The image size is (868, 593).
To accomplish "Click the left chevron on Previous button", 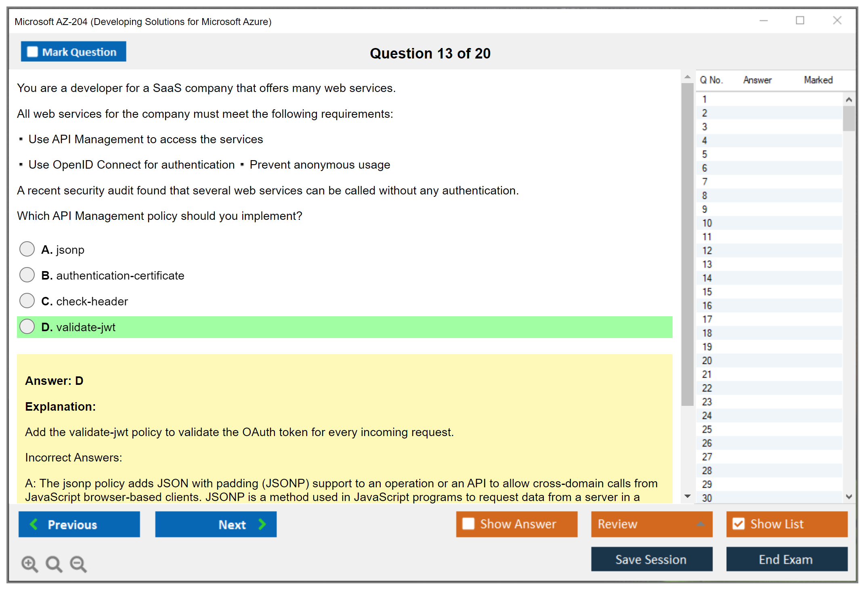I will point(34,524).
